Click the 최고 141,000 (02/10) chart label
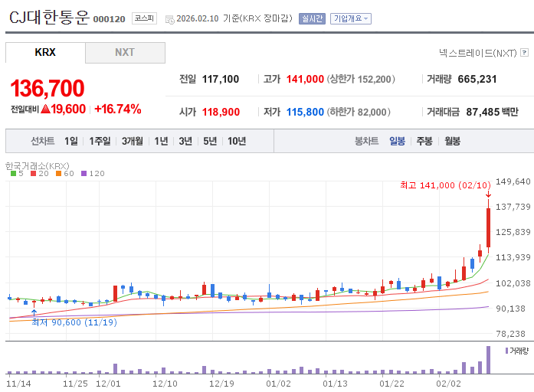Viewport: 534px width, 392px height. pos(445,185)
